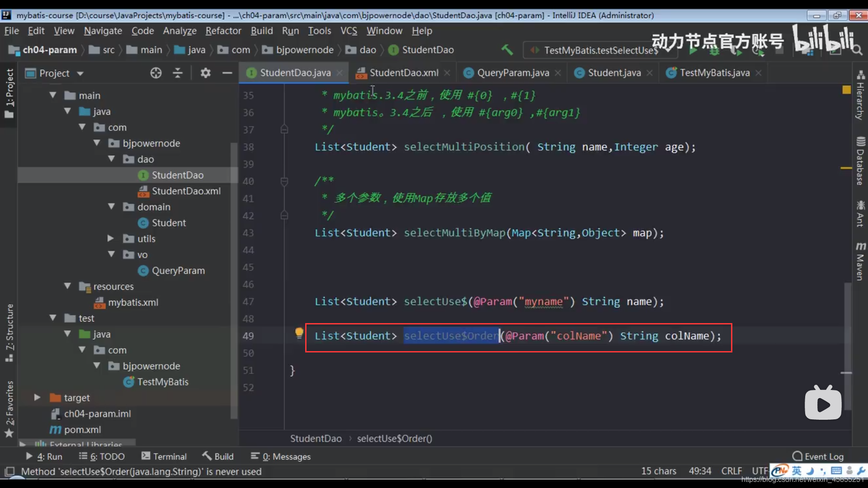Click the tool windows toggle icon in status bar
The width and height of the screenshot is (868, 488).
[x=9, y=471]
